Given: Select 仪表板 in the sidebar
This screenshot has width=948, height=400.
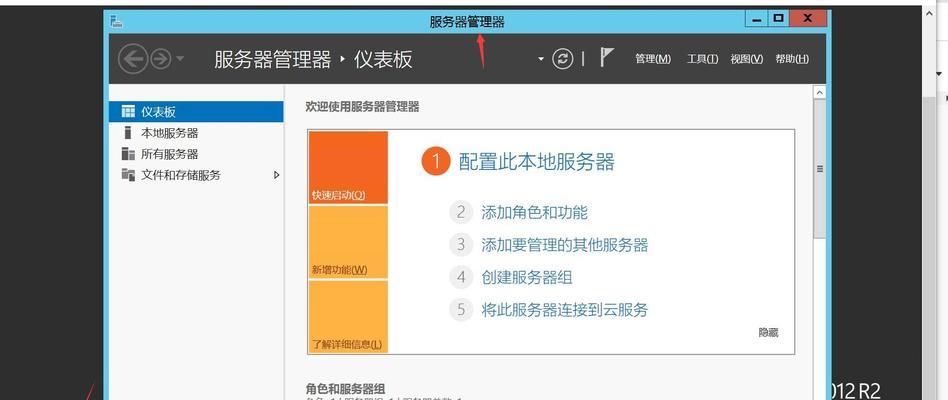Looking at the screenshot, I should tap(196, 112).
